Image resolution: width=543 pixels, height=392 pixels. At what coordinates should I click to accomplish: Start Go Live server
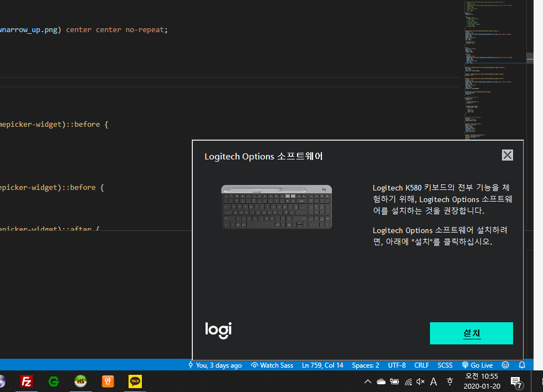pos(477,365)
